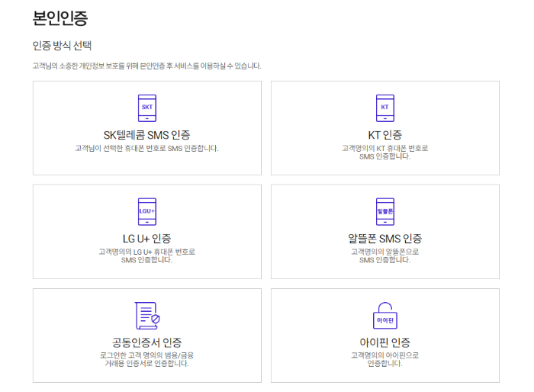
Task: Choose LG U+ 인증 title
Action: pyautogui.click(x=146, y=239)
